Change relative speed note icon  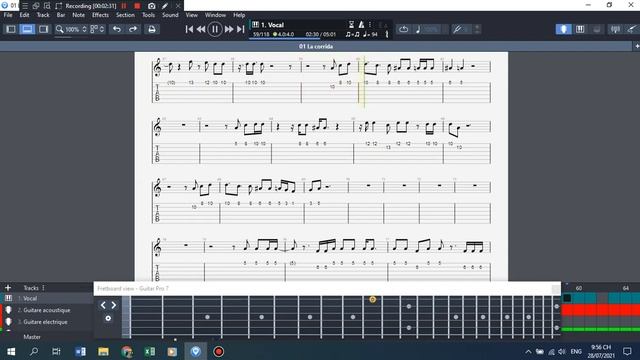point(418,29)
